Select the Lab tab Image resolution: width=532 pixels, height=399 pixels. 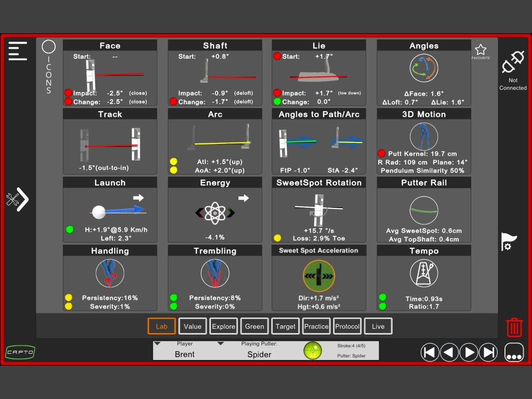[162, 326]
